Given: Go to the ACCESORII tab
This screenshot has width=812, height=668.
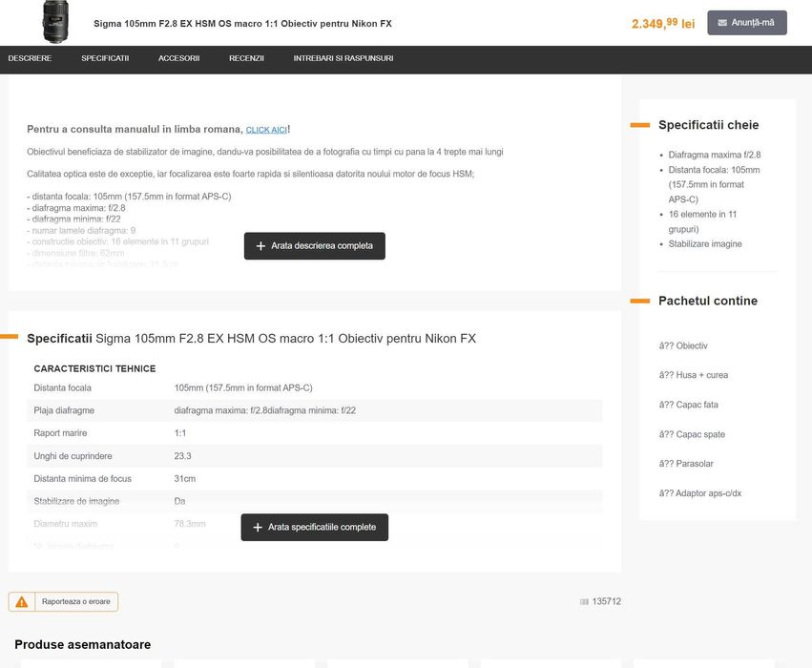Looking at the screenshot, I should (178, 59).
